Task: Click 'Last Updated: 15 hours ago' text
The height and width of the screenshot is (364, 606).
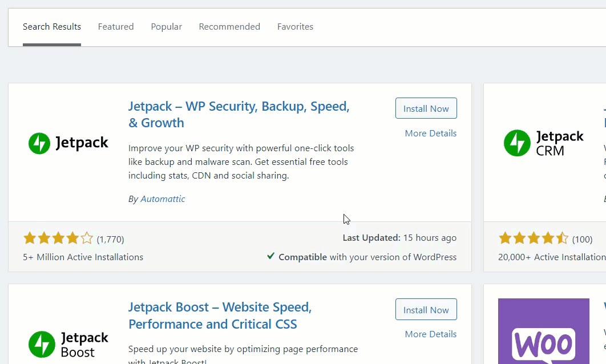Action: [399, 238]
